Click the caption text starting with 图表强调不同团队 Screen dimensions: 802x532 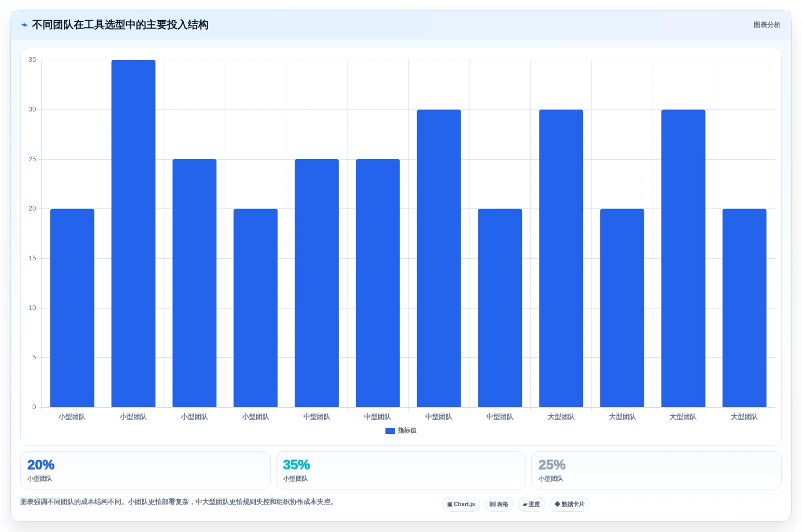178,502
